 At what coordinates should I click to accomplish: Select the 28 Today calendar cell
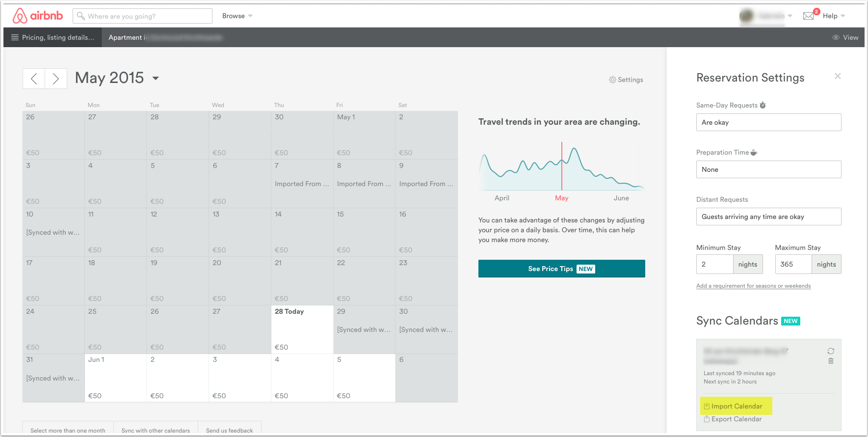[x=302, y=329]
